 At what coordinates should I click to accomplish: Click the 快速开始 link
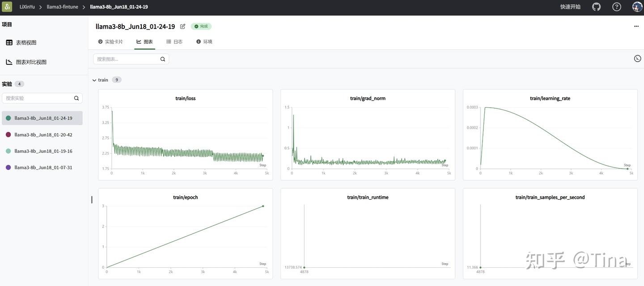pos(570,7)
